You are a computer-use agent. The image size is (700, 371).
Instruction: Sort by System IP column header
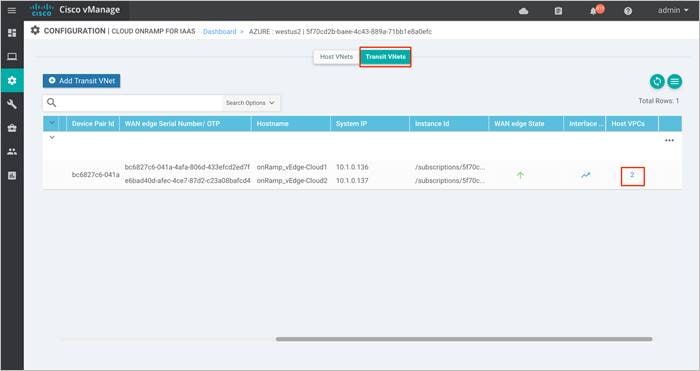pyautogui.click(x=370, y=124)
